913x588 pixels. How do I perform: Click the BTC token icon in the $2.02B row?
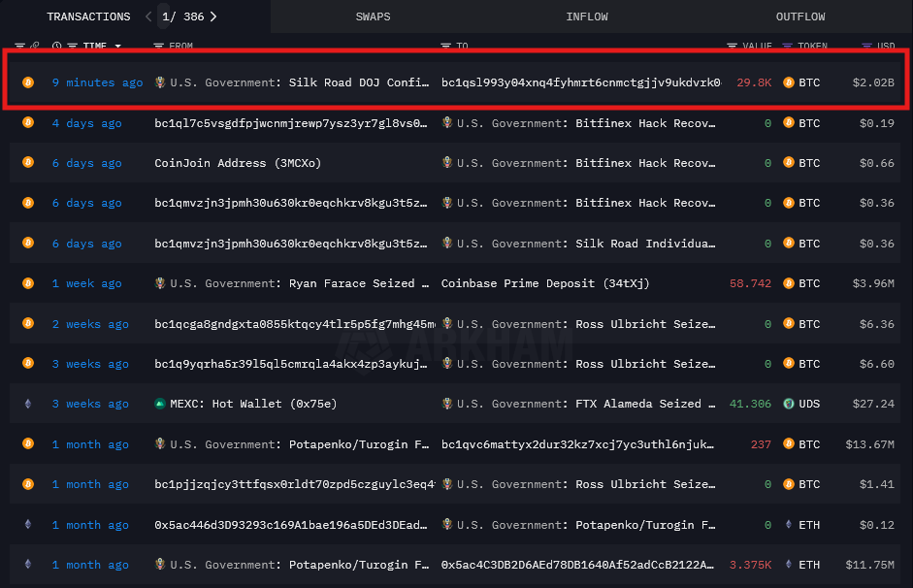pos(789,82)
